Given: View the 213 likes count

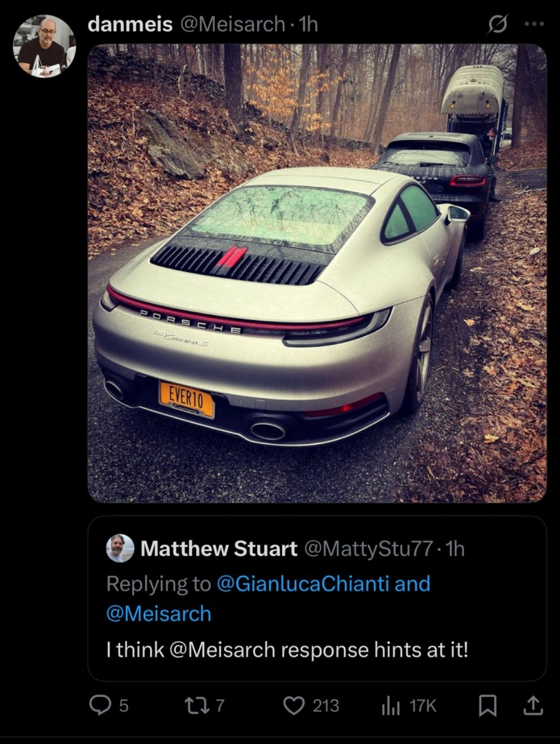Looking at the screenshot, I should pyautogui.click(x=326, y=706).
